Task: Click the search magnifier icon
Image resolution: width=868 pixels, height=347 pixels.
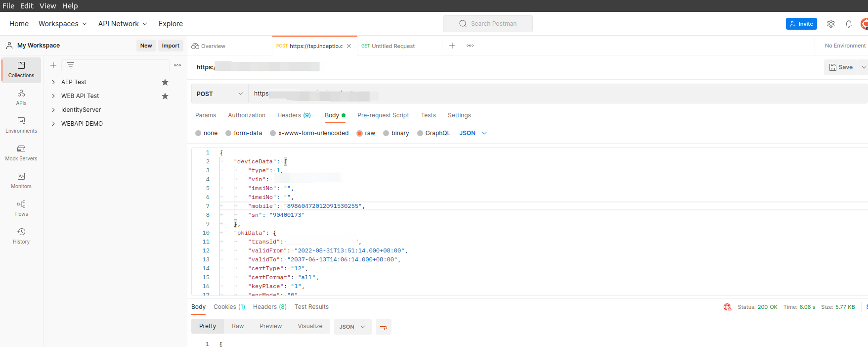Action: 463,24
